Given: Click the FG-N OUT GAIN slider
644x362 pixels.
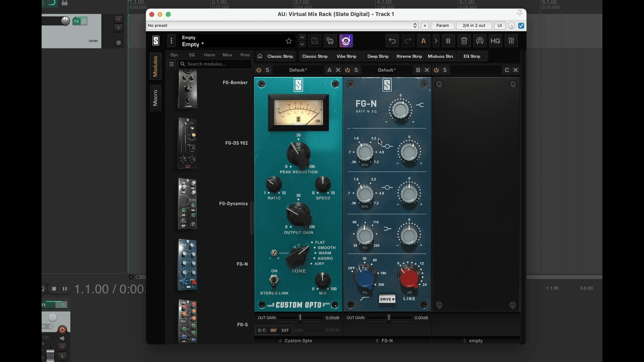Looking at the screenshot, I should point(389,318).
